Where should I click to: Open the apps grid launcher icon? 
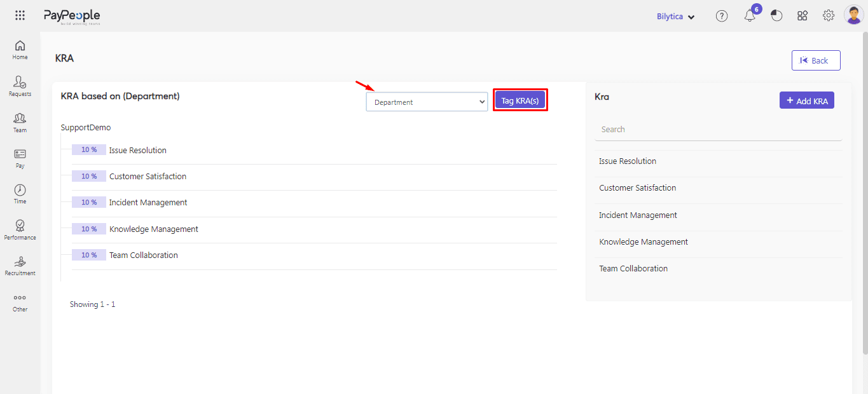click(x=20, y=16)
